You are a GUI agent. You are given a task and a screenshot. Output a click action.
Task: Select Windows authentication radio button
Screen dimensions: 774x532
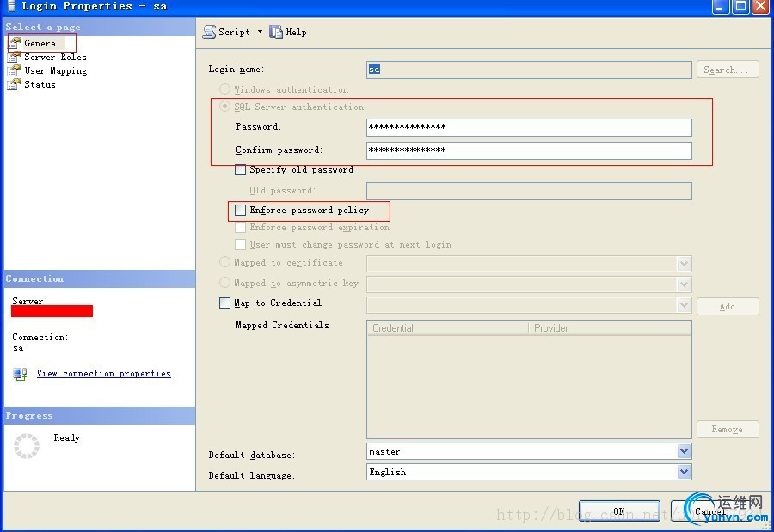224,89
